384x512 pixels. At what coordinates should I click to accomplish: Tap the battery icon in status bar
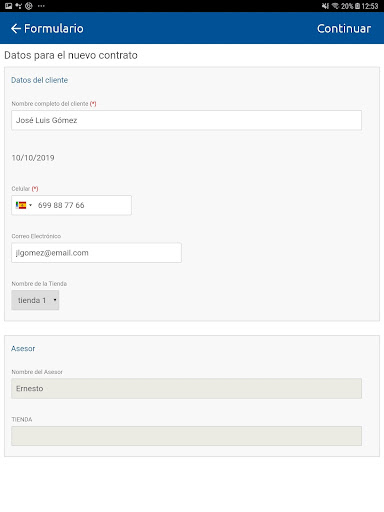(357, 6)
